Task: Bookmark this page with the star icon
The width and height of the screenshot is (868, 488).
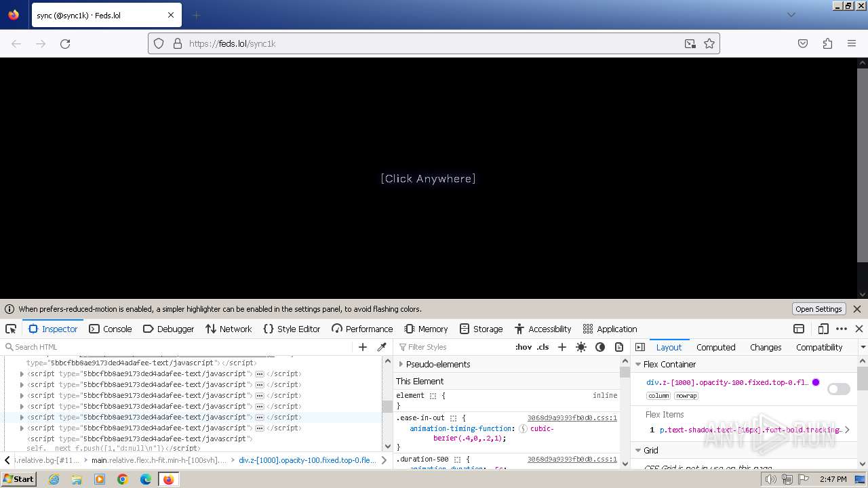Action: (709, 43)
